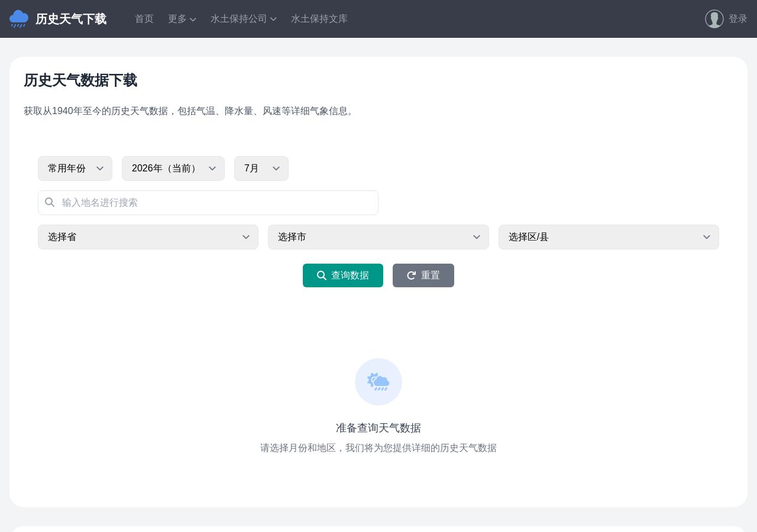Click the 获取从1940年至今 description text

coord(190,111)
